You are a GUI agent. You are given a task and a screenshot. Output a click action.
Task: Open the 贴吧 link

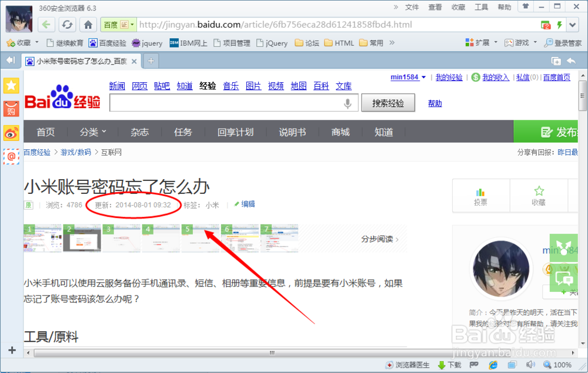click(162, 86)
